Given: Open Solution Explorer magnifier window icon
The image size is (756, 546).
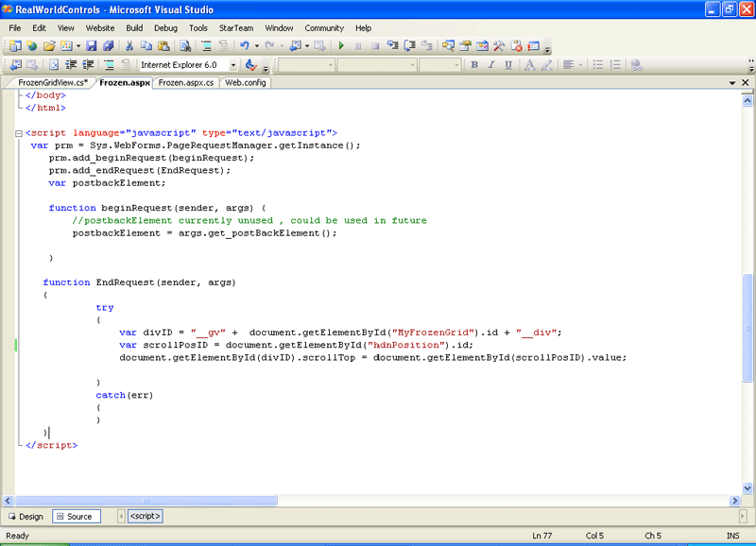Looking at the screenshot, I should [x=448, y=46].
